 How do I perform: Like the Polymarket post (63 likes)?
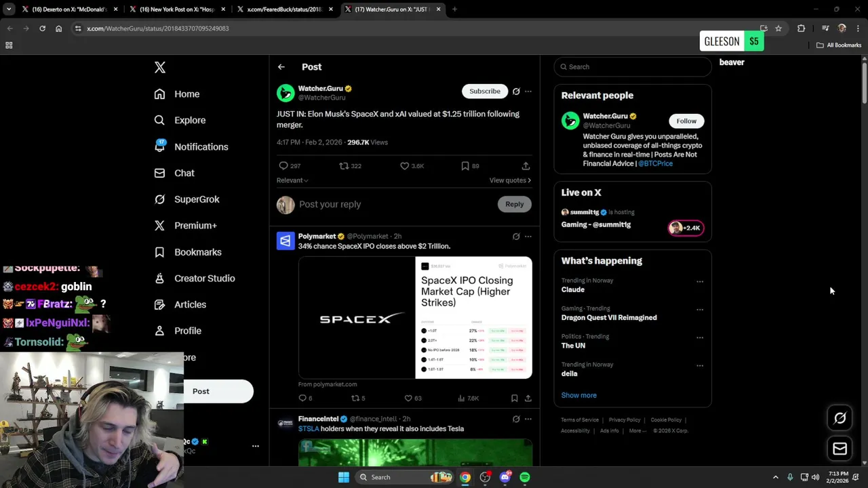(x=412, y=399)
